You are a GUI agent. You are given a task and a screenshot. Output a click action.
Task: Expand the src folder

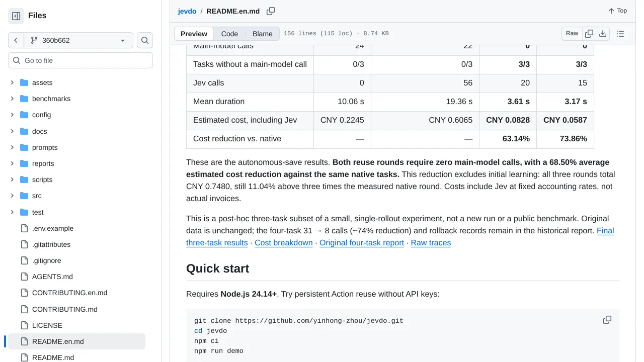(12, 196)
